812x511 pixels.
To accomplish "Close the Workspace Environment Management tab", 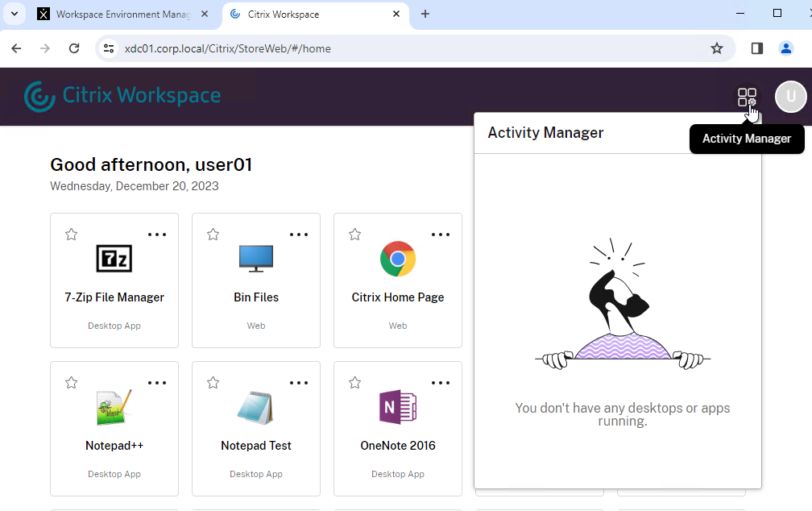I will [205, 14].
